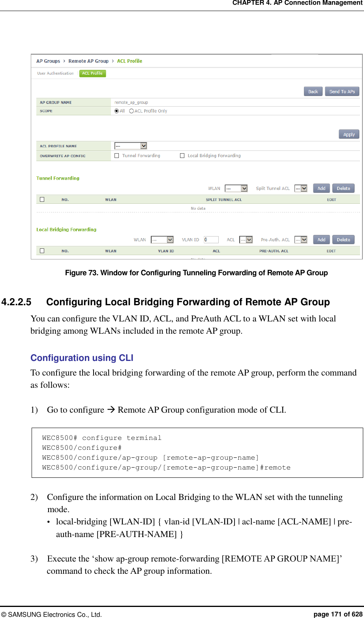The height and width of the screenshot is (618, 364).
Task: Open the Local Bridging WLAN dropdown
Action: tap(162, 240)
